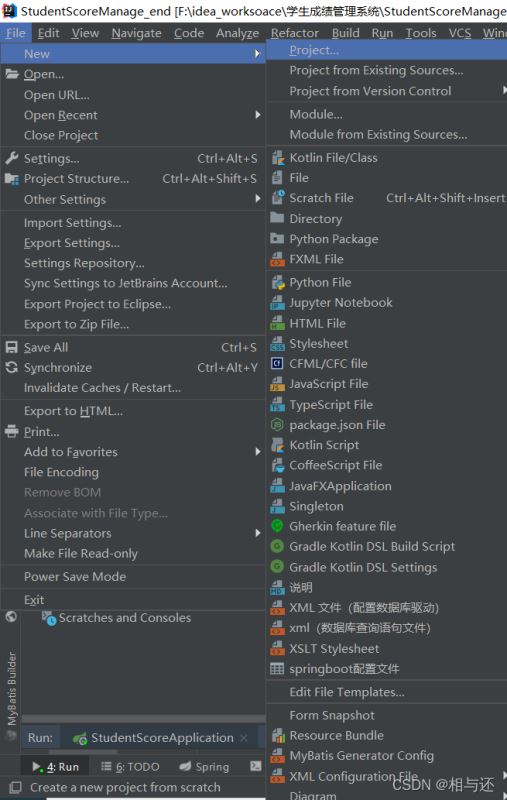Pick the package.json File icon
Viewport: 507px width, 800px height.
[277, 425]
